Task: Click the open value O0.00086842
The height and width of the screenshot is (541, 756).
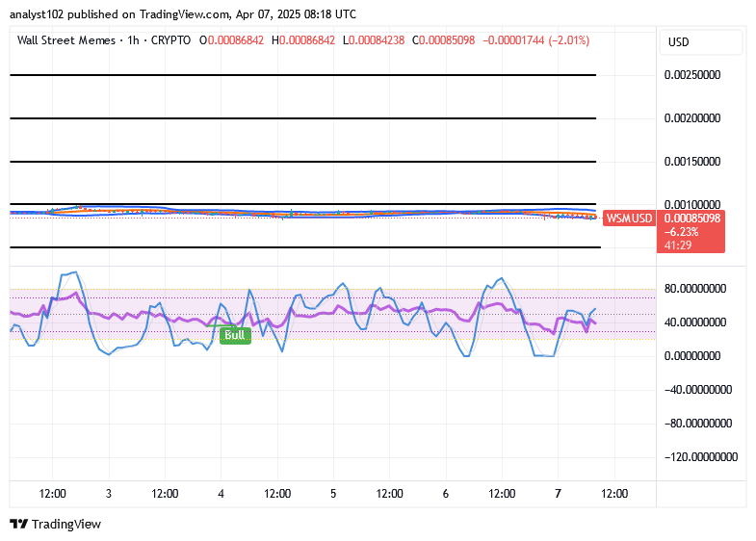Action: coord(232,40)
